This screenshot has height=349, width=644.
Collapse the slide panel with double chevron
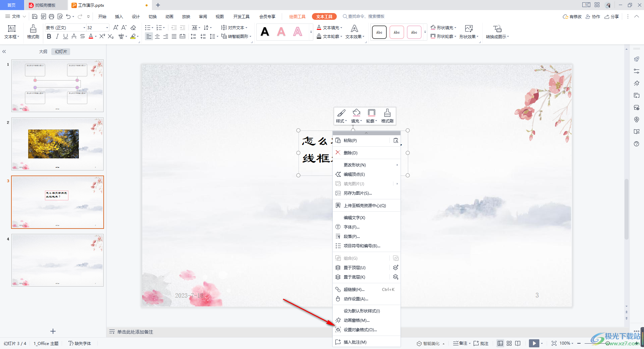click(4, 52)
